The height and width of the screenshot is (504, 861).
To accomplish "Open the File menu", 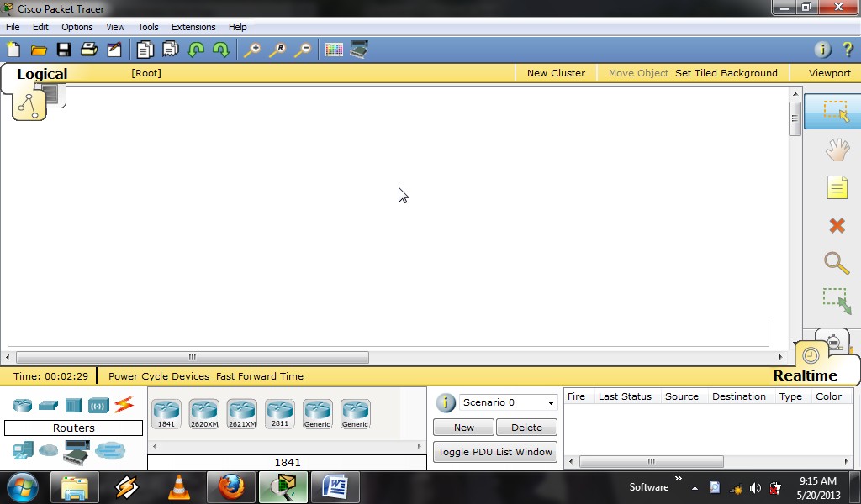I will point(13,27).
